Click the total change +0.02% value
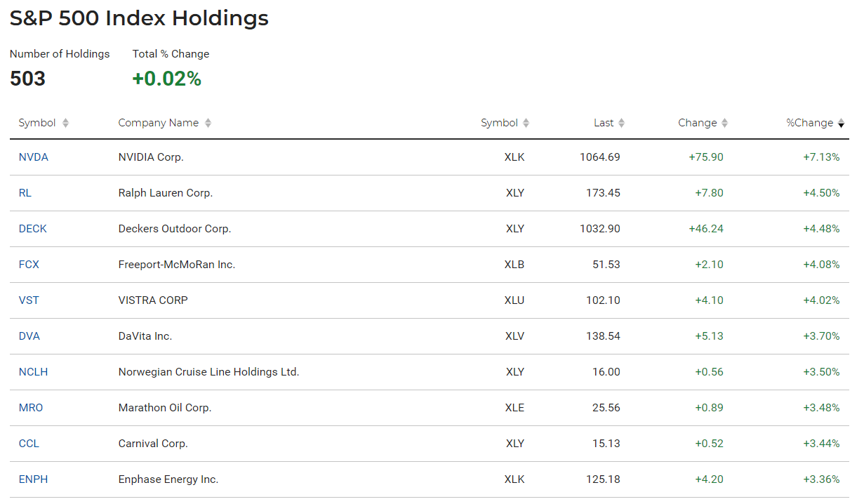864x504 pixels. click(167, 79)
